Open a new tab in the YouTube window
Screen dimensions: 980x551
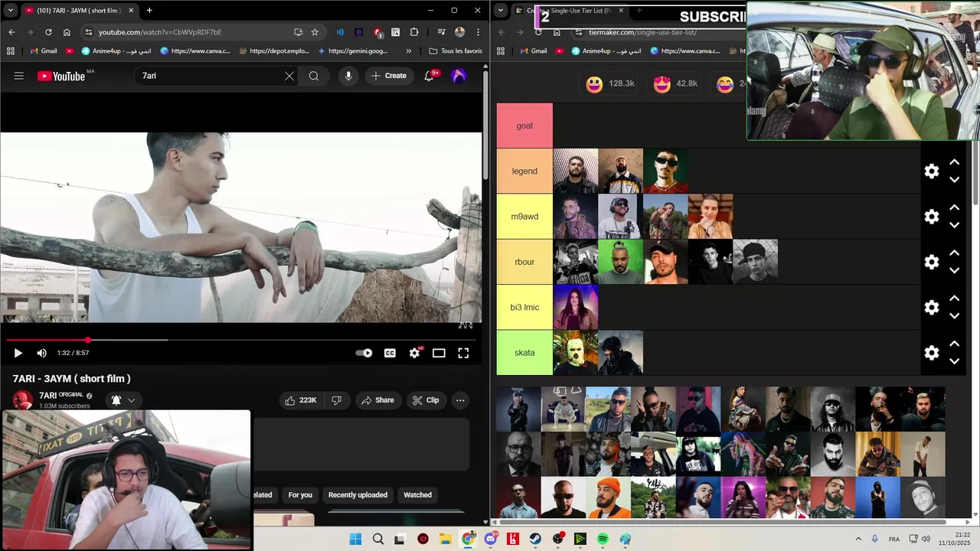[x=149, y=11]
